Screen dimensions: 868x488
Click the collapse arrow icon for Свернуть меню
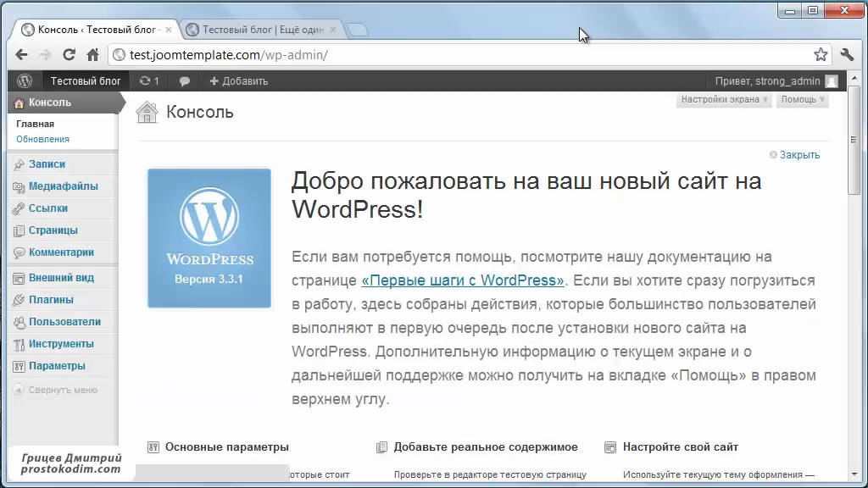[19, 390]
